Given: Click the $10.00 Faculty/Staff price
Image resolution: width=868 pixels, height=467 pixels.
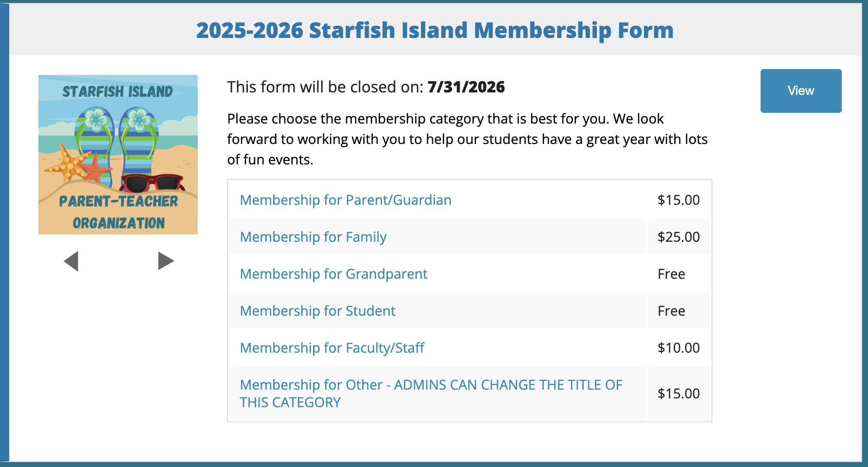Looking at the screenshot, I should (678, 348).
